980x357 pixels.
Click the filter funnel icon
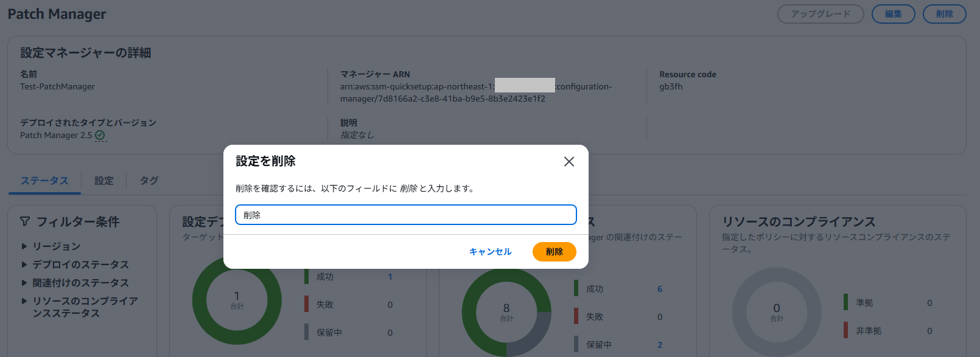25,221
